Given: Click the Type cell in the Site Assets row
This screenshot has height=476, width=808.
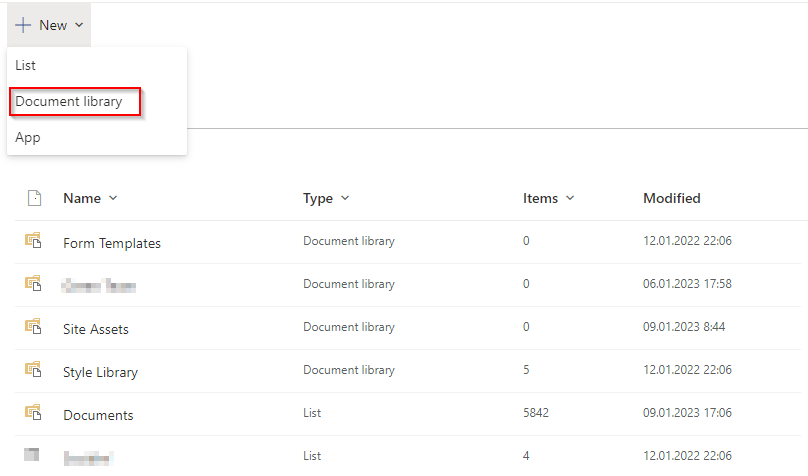Looking at the screenshot, I should point(349,327).
